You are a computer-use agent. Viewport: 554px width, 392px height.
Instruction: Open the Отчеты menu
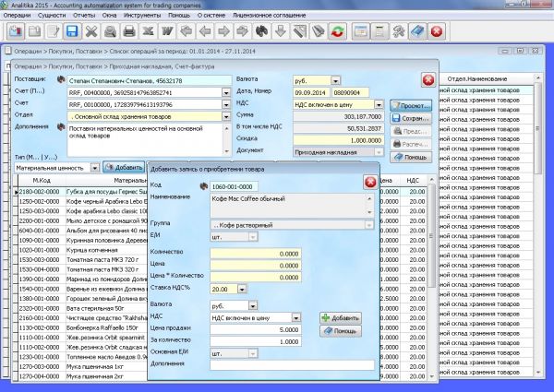click(x=85, y=15)
